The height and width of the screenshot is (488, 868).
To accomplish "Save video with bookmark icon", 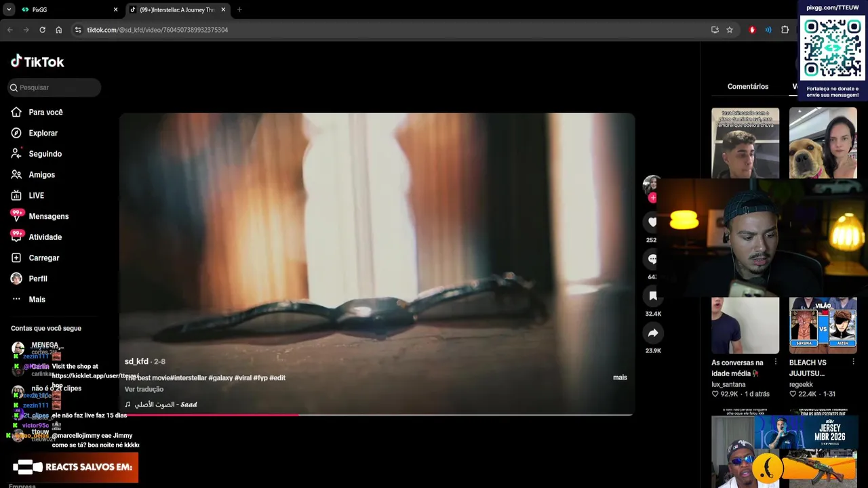I will (x=652, y=296).
